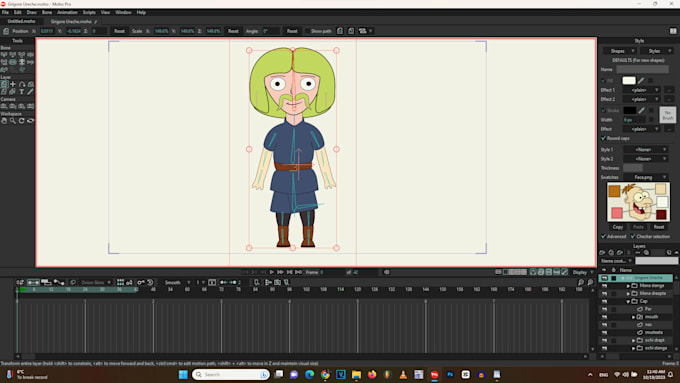Jump to the end of animation
This screenshot has width=680, height=383.
[x=298, y=272]
